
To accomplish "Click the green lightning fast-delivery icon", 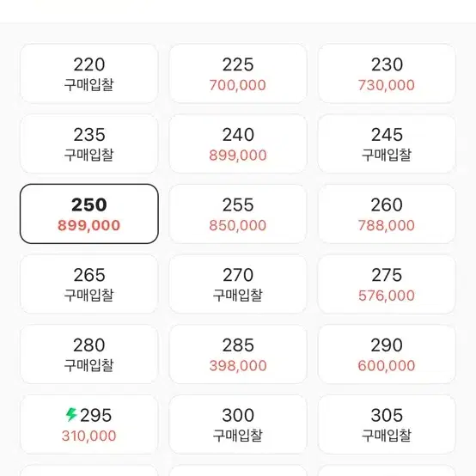I will (71, 415).
